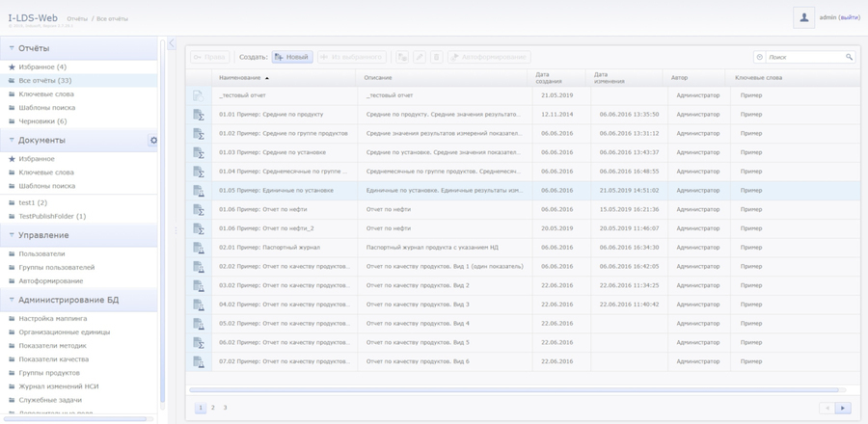
Task: Select Все отчёты (33)
Action: point(44,81)
